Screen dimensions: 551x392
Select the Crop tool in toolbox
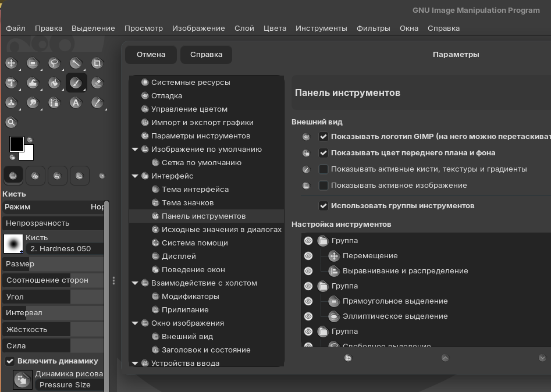(97, 63)
